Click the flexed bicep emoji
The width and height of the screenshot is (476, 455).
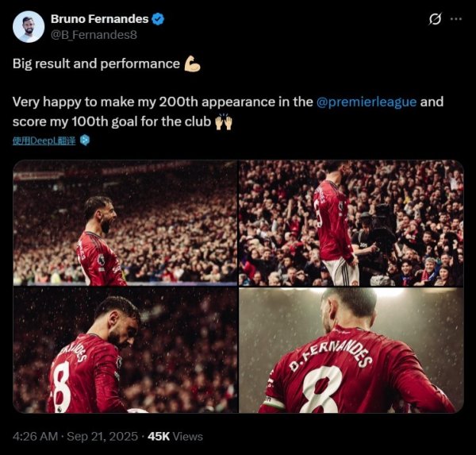[x=192, y=64]
